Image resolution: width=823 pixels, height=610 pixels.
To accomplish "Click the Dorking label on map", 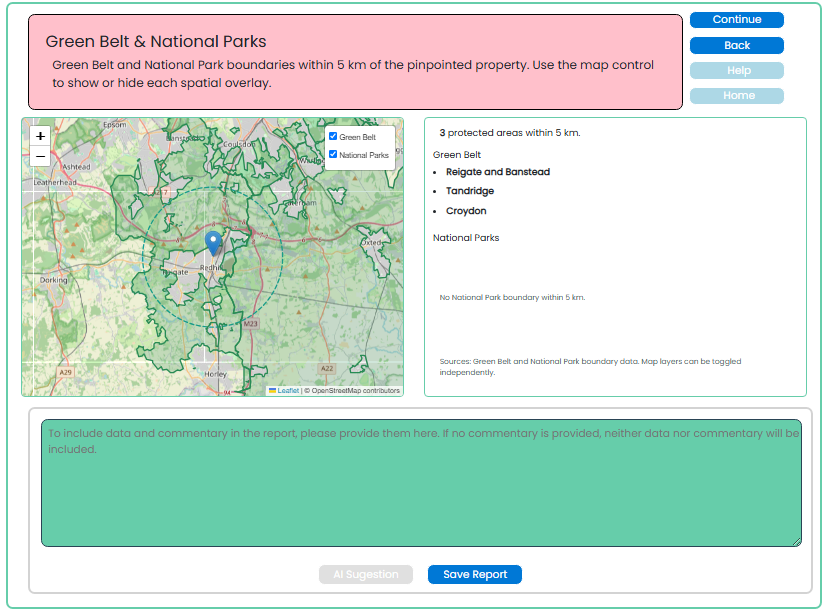I will click(x=54, y=280).
